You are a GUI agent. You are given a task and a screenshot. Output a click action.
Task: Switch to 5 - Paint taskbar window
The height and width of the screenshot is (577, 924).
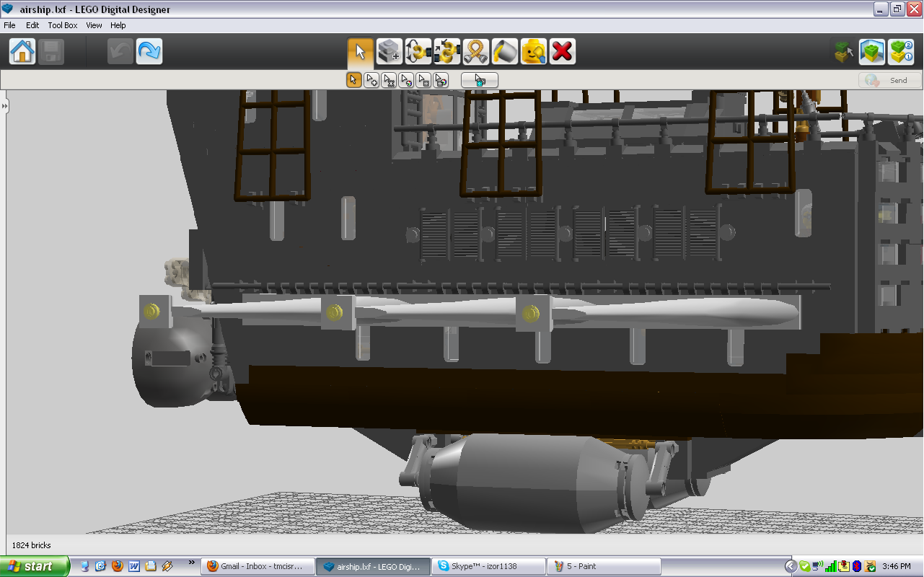tap(604, 566)
